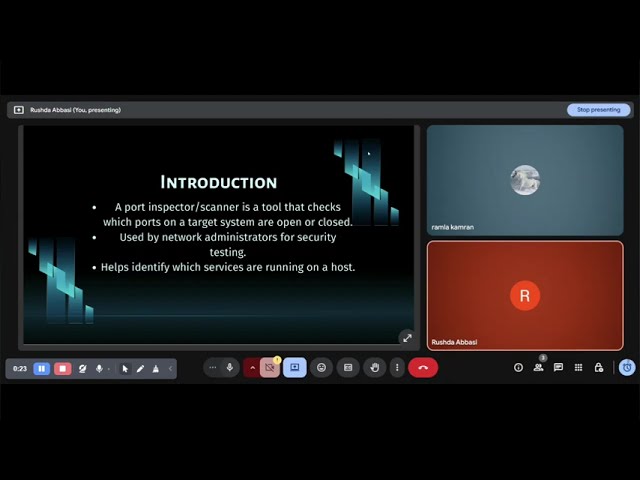Click the Introduction slide title
The image size is (640, 480).
[x=219, y=182]
